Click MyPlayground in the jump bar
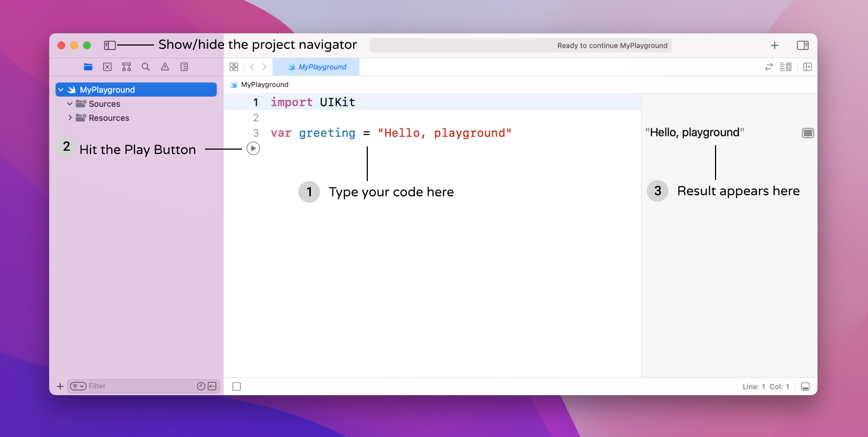 coord(264,85)
